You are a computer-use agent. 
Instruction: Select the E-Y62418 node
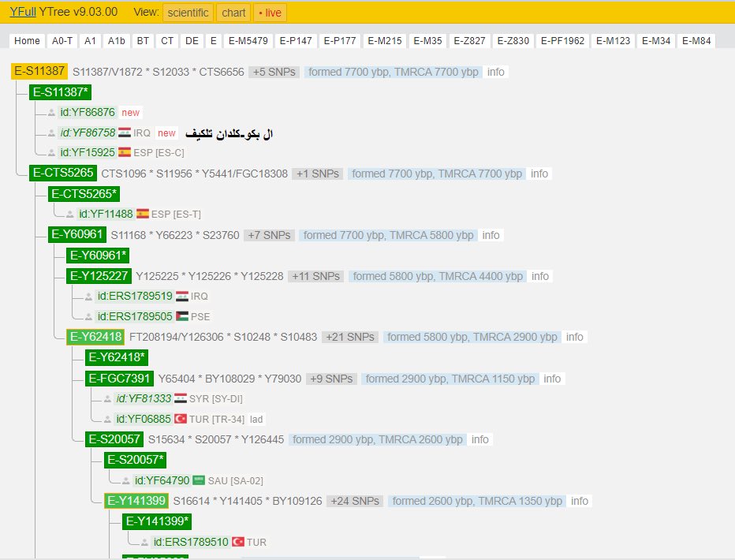coord(95,337)
